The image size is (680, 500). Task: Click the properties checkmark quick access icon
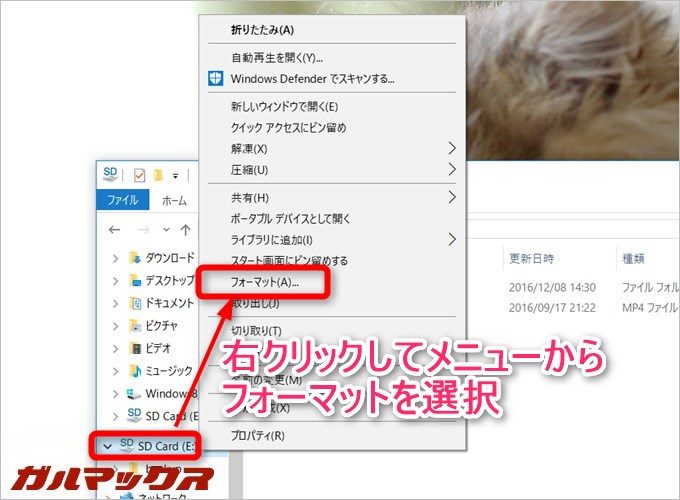point(140,175)
